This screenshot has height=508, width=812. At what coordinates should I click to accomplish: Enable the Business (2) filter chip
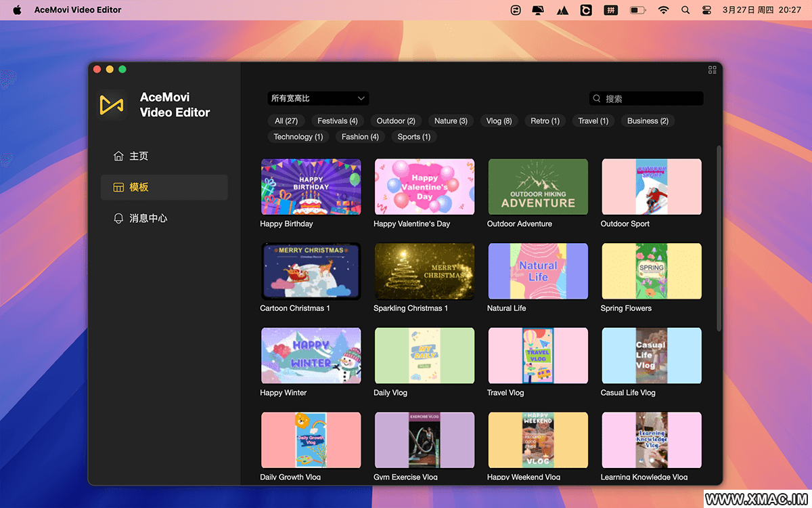click(x=648, y=121)
